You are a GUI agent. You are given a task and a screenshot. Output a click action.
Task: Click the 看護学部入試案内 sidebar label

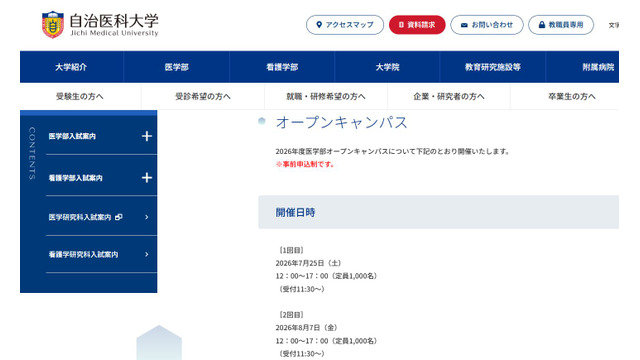click(76, 178)
